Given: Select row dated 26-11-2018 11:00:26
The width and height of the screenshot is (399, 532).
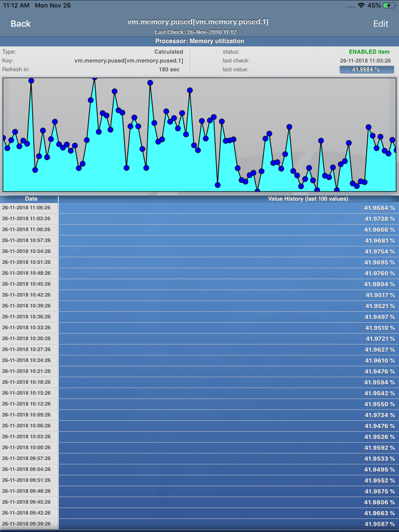Looking at the screenshot, I should (199, 230).
